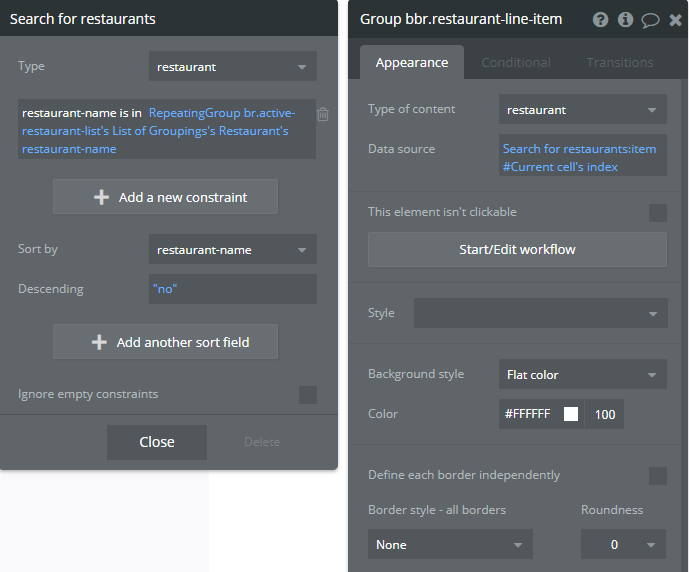This screenshot has width=689, height=572.
Task: Switch to the Conditional tab
Action: 516,62
